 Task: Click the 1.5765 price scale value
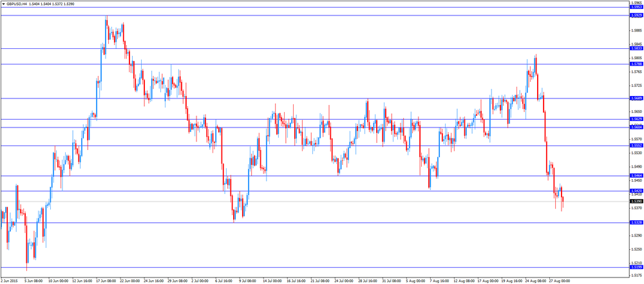[637, 71]
